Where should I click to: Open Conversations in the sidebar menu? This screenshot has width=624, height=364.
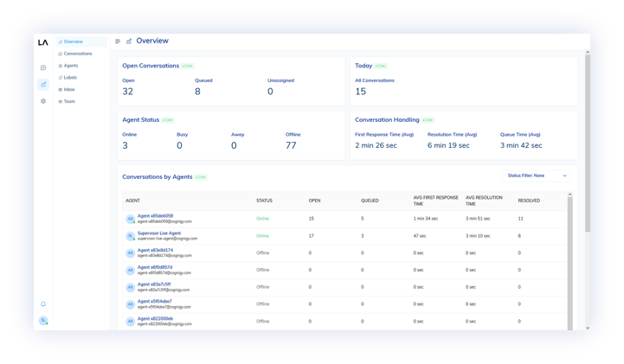81,54
